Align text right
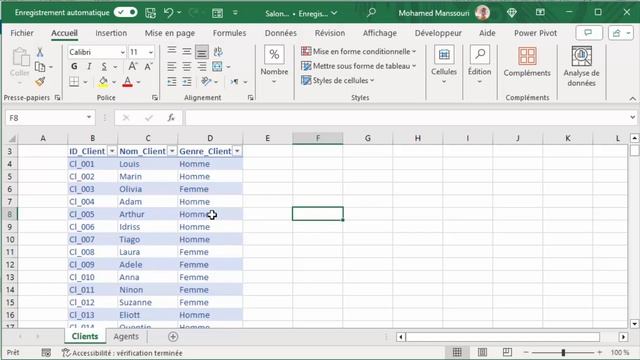 tap(202, 67)
